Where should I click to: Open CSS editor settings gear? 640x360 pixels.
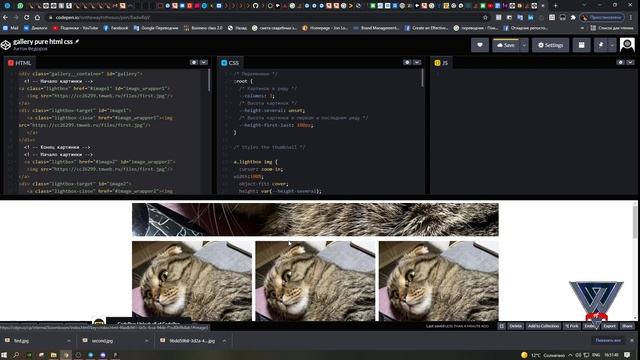(x=407, y=62)
